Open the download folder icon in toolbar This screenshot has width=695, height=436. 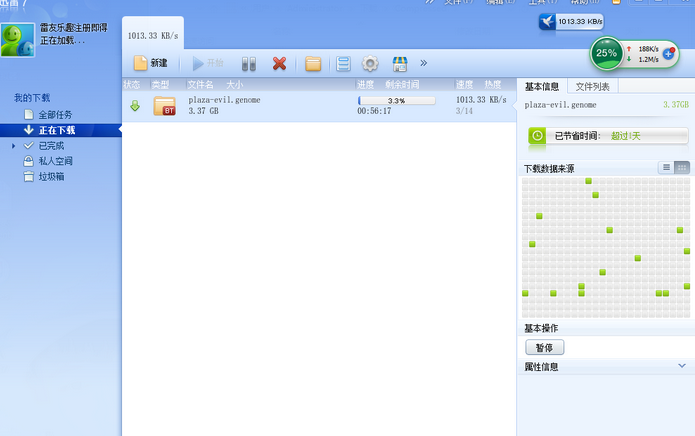pos(313,63)
